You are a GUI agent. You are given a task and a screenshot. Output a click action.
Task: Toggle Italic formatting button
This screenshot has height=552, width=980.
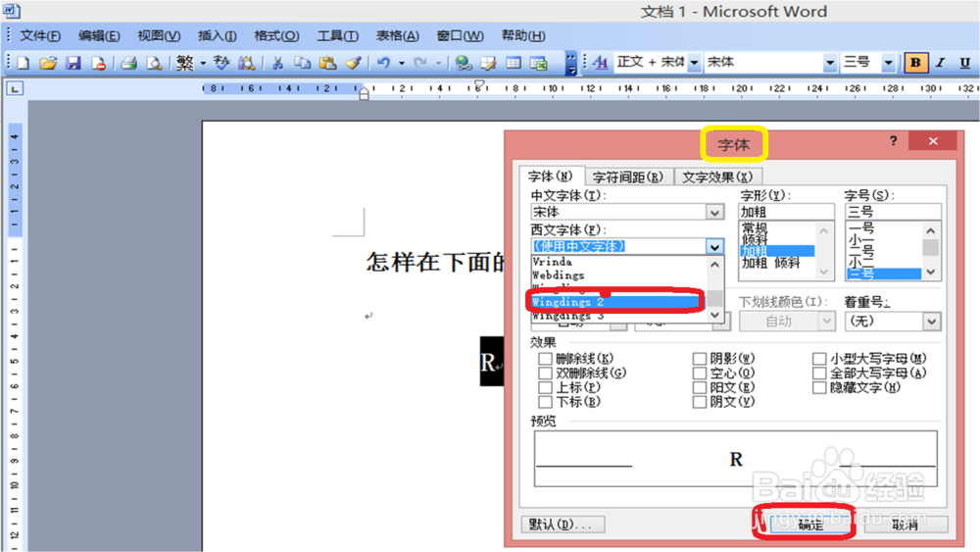click(x=940, y=63)
